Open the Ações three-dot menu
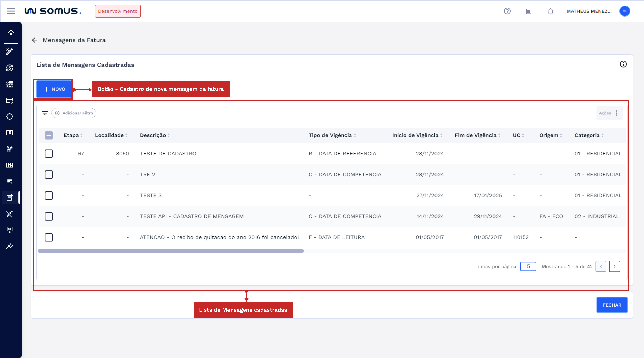Screen dimensions: 644x358 (x=616, y=113)
